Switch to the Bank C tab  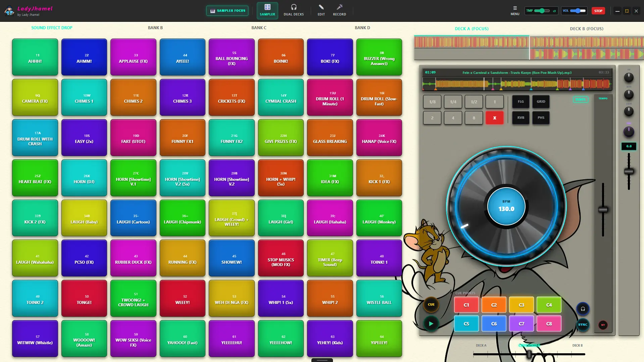tap(259, 28)
